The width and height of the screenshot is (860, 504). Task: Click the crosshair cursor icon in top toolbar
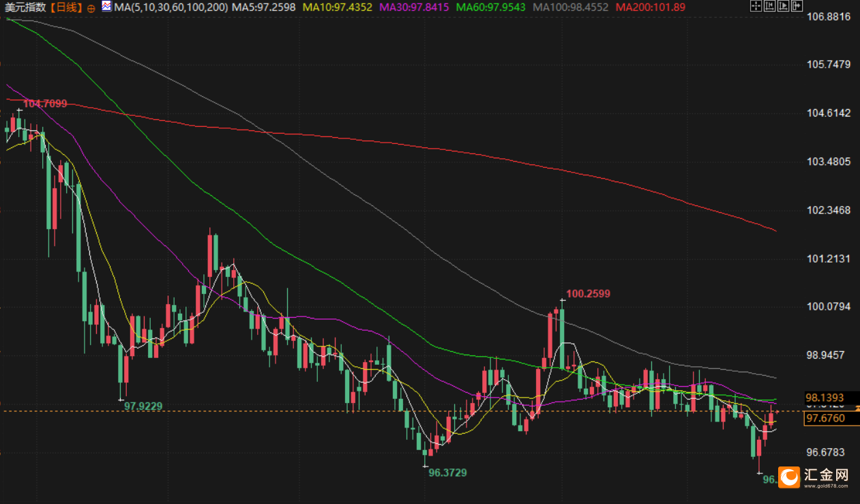756,7
